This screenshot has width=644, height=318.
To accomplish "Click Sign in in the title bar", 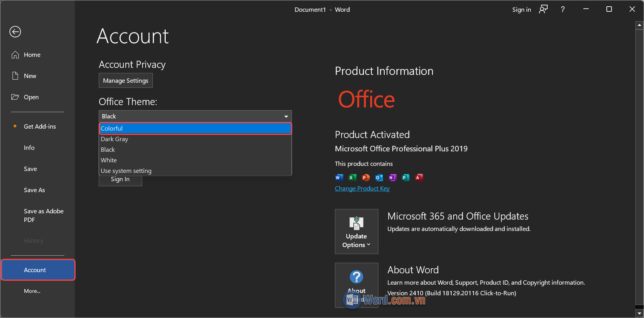I will (521, 10).
